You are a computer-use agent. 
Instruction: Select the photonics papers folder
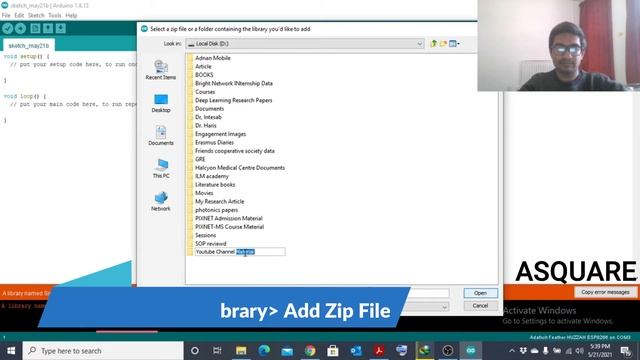point(216,210)
